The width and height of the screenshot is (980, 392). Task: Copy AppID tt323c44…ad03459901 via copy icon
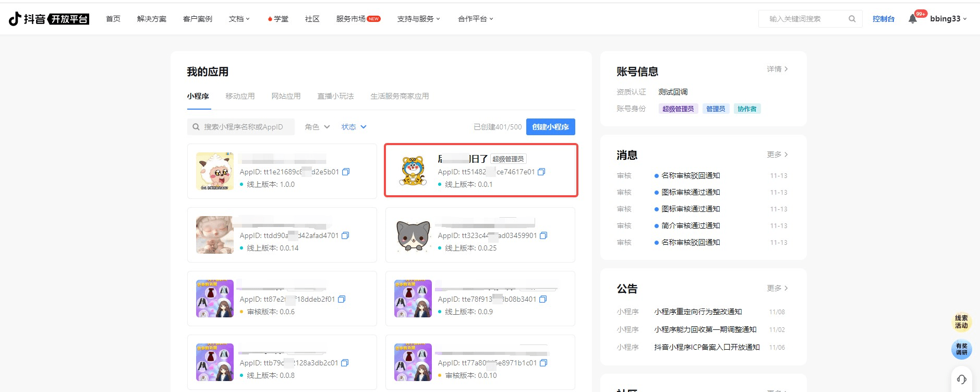pos(543,235)
